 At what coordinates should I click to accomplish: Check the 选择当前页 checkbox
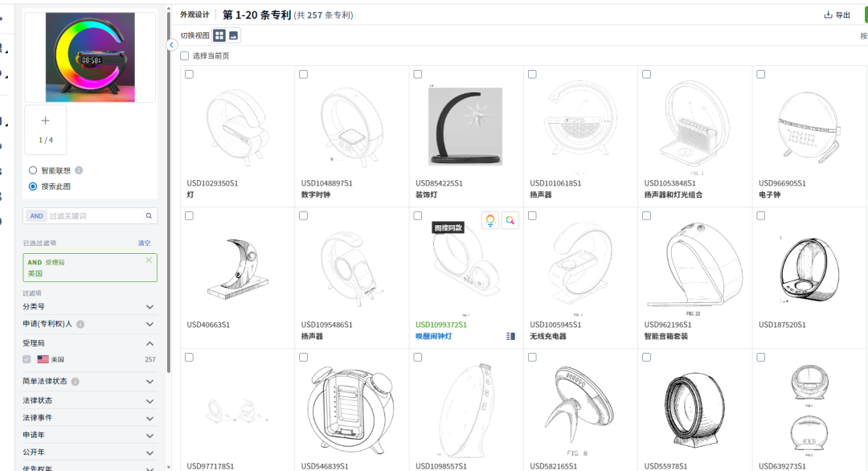click(x=185, y=56)
